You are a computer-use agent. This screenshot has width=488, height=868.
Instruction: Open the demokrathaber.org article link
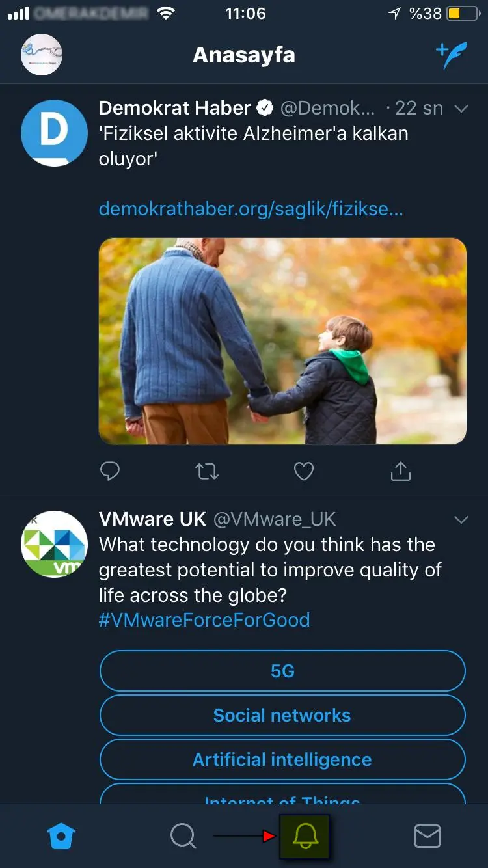click(x=251, y=209)
